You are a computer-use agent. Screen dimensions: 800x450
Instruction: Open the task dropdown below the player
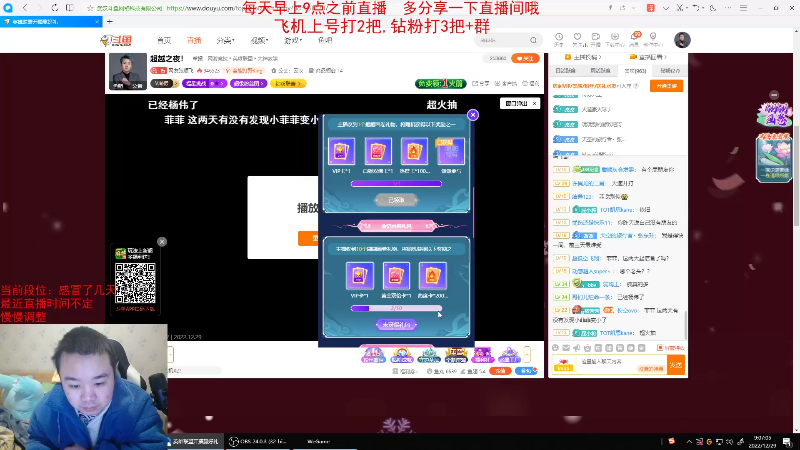click(406, 371)
